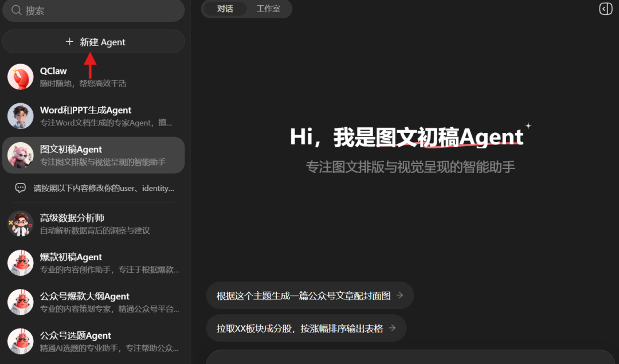Click the heading Hi，我是图文初稿Agent

coord(406,137)
